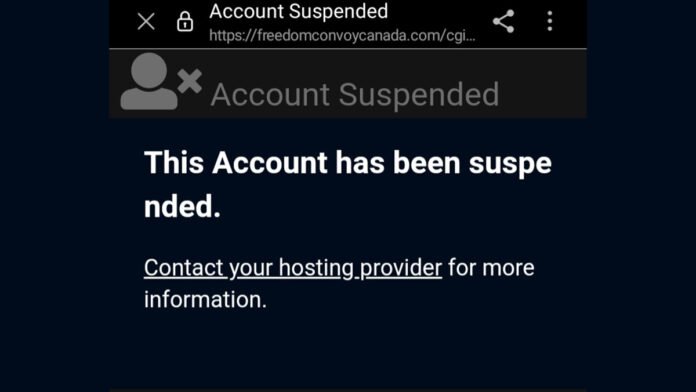Click the bold This Account has been suspe heading
Image resolution: width=696 pixels, height=392 pixels.
click(x=348, y=163)
